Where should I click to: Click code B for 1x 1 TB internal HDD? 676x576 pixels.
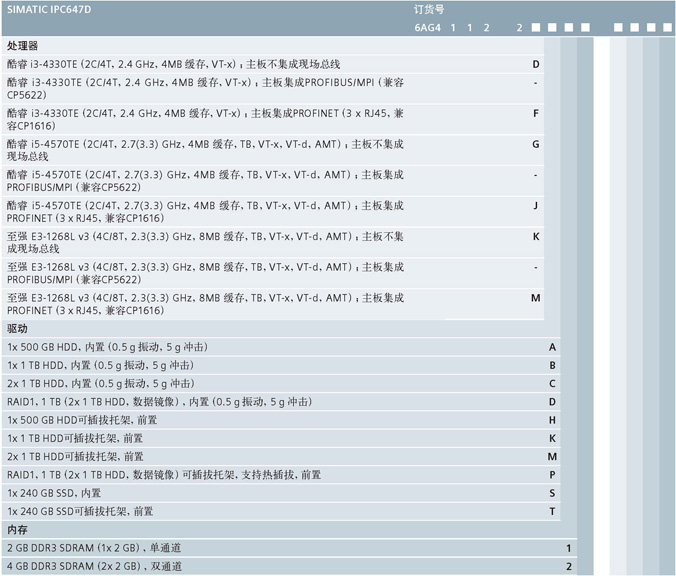point(552,365)
